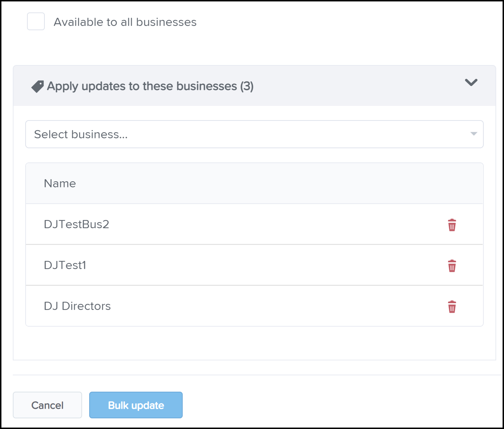
Task: Click the Cancel button
Action: pos(47,405)
